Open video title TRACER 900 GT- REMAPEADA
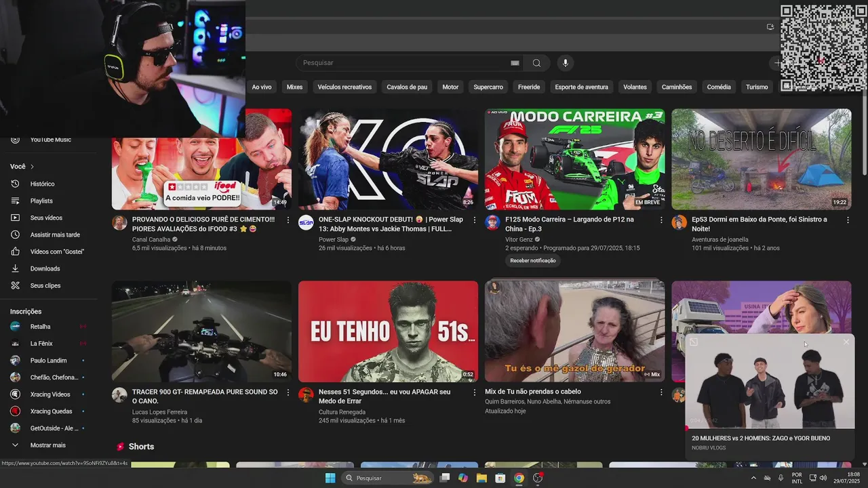 coord(205,396)
